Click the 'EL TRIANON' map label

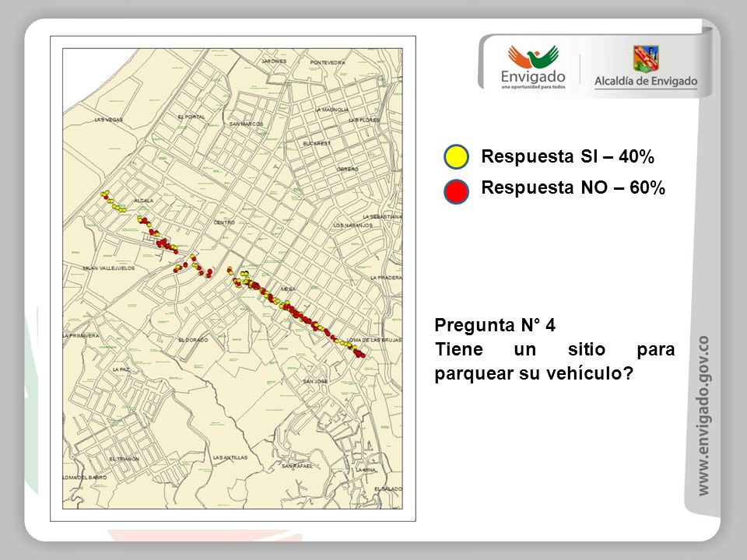point(124,459)
